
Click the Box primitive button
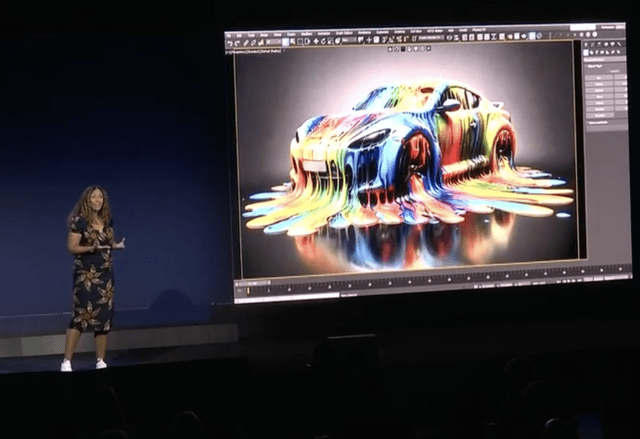point(599,78)
